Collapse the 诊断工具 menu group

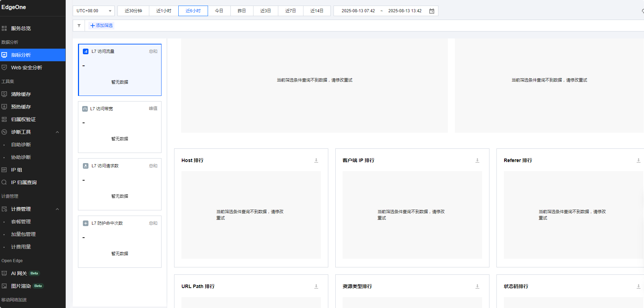pos(57,132)
